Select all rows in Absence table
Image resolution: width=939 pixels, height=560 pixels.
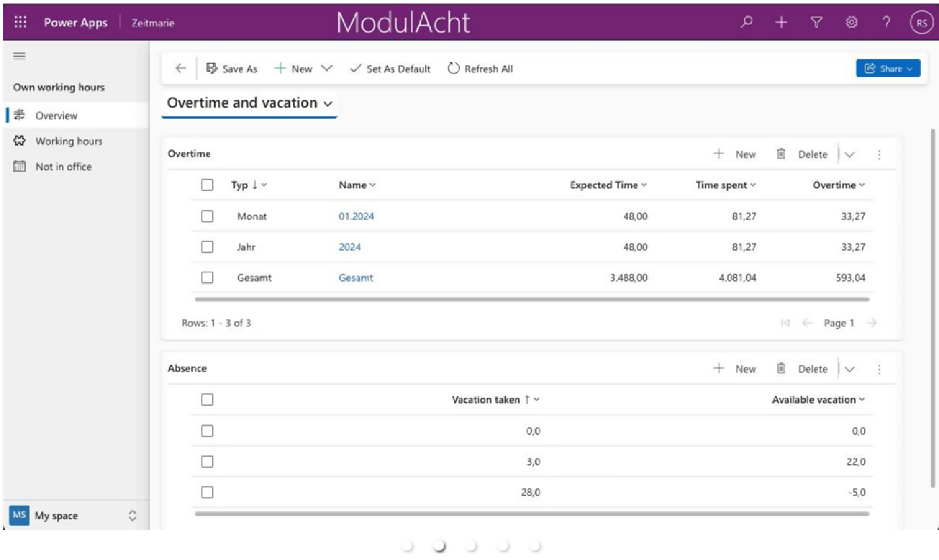(207, 399)
